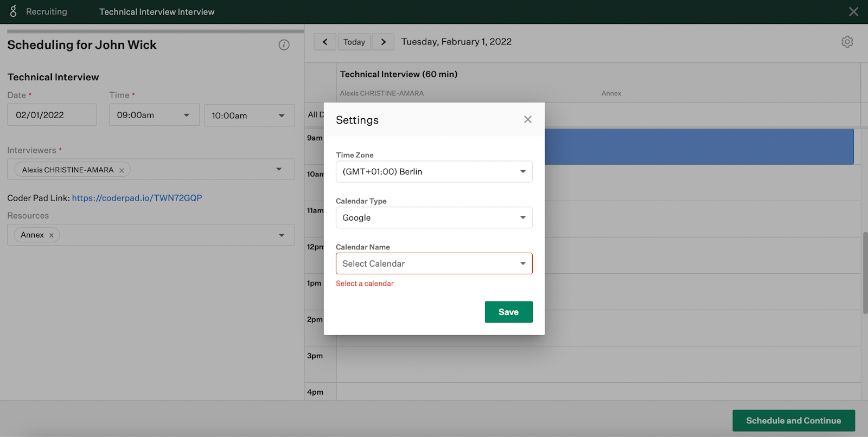Open start time 09:00am dropdown

point(154,115)
